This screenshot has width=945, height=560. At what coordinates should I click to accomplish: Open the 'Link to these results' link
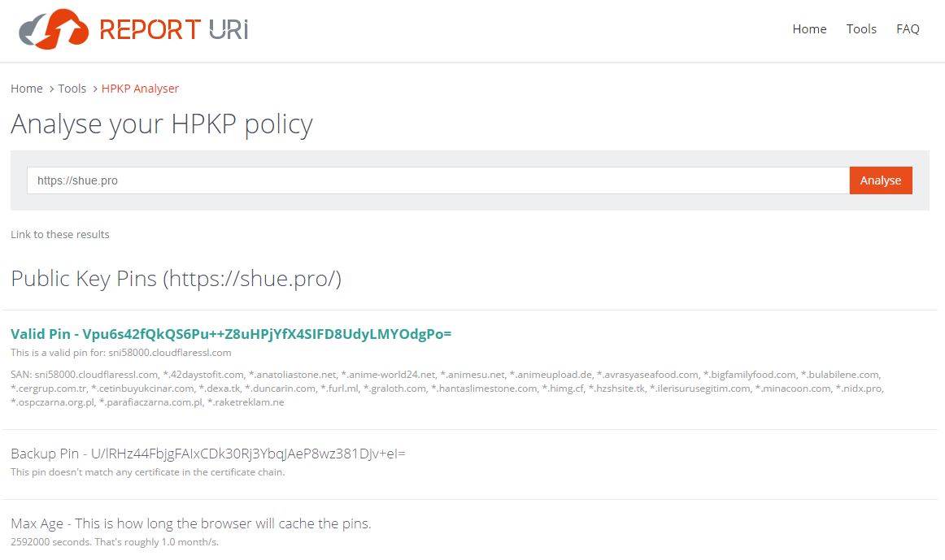tap(60, 235)
